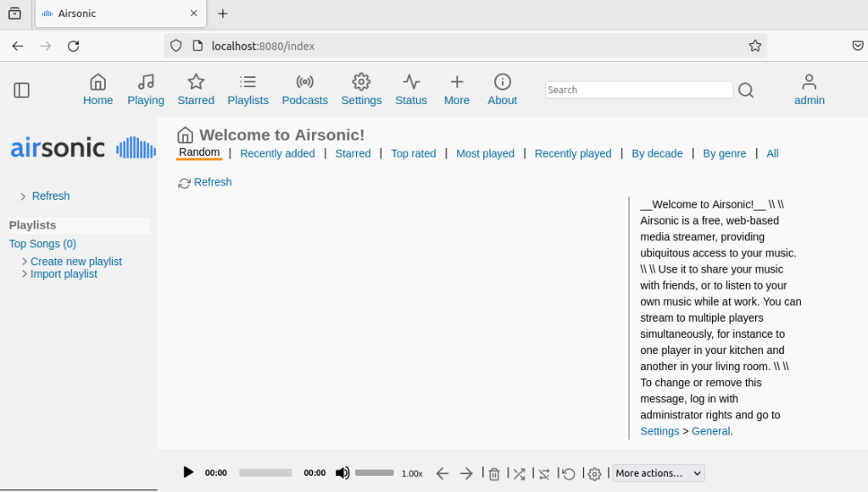Viewport: 868px width, 492px height.
Task: Open site security shield information
Action: coord(176,46)
